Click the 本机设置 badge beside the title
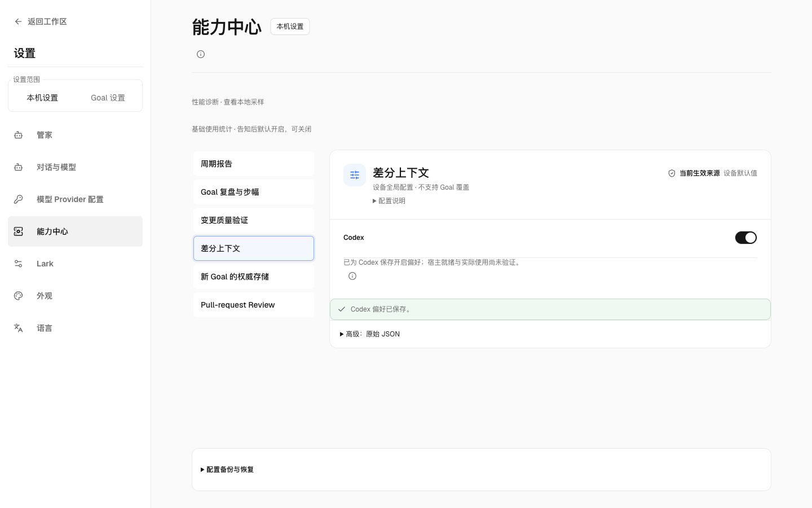 pyautogui.click(x=290, y=27)
